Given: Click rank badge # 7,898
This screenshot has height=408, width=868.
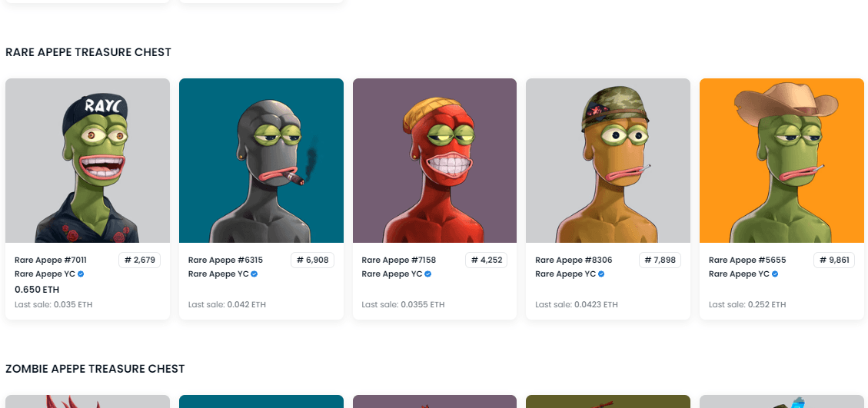Looking at the screenshot, I should pyautogui.click(x=660, y=260).
